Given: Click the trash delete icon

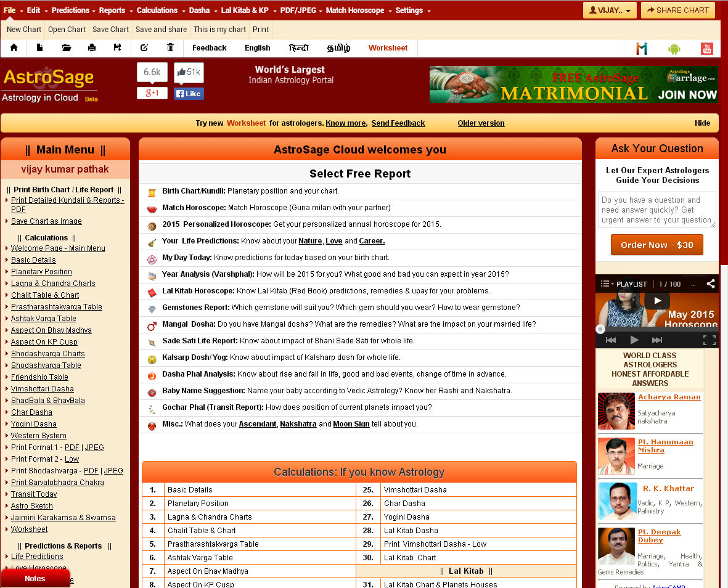Looking at the screenshot, I should 170,47.
